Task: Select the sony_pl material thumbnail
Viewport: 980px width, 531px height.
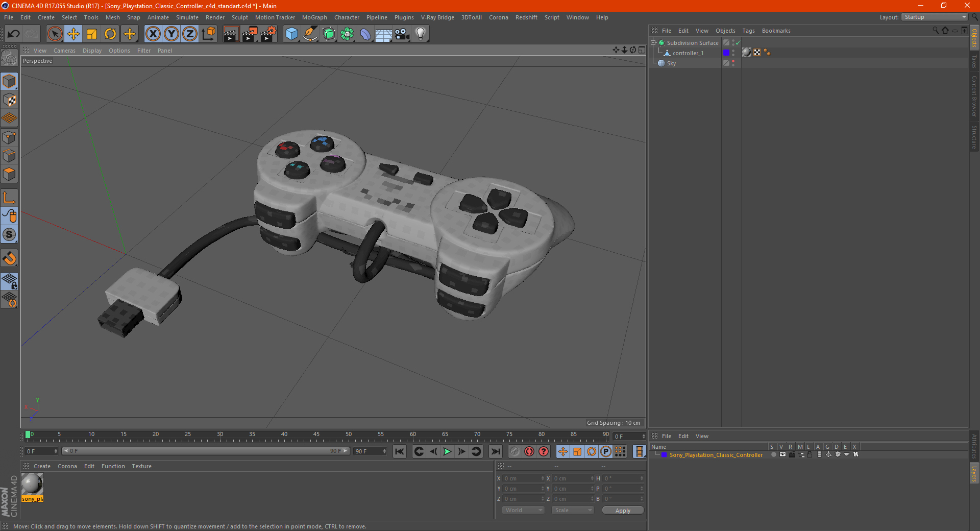Action: (x=32, y=484)
